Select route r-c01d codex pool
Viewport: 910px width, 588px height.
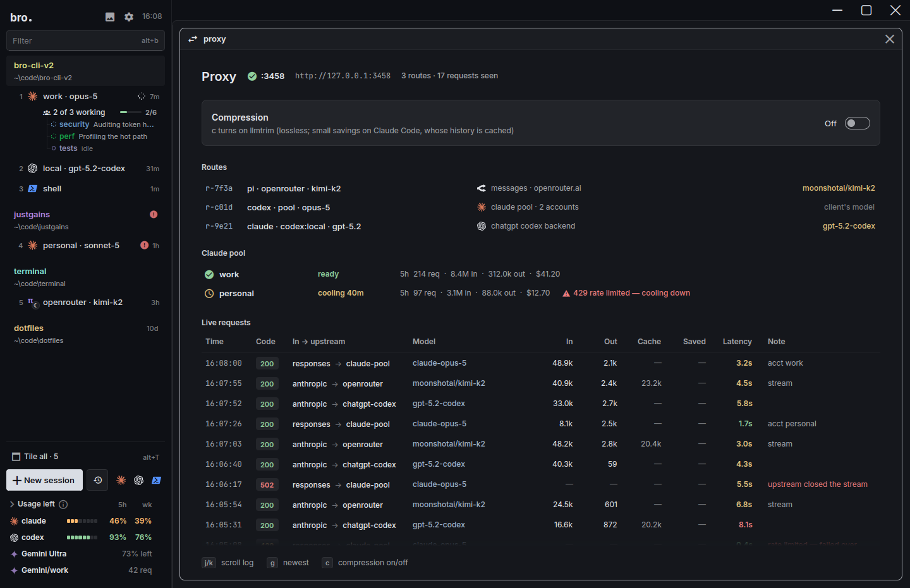pyautogui.click(x=540, y=207)
